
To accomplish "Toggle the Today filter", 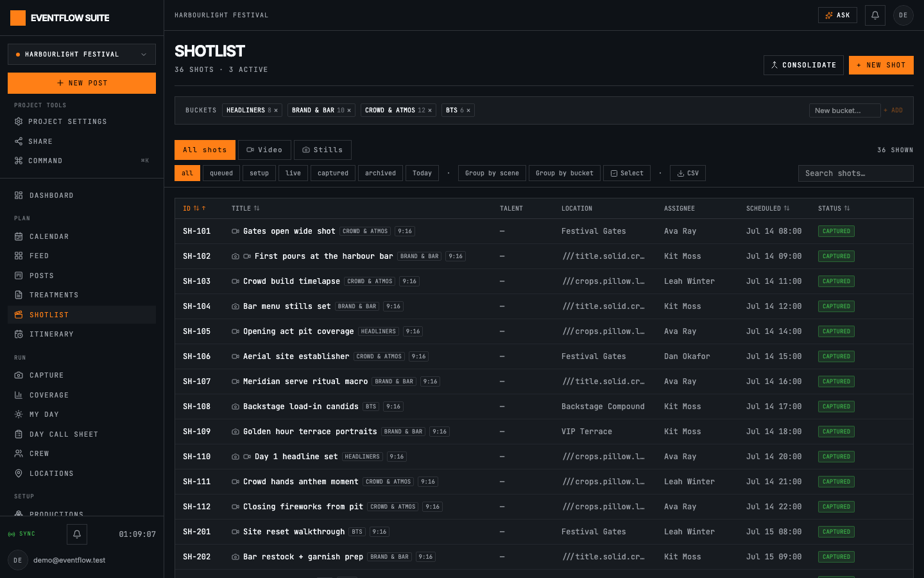I will pyautogui.click(x=422, y=173).
